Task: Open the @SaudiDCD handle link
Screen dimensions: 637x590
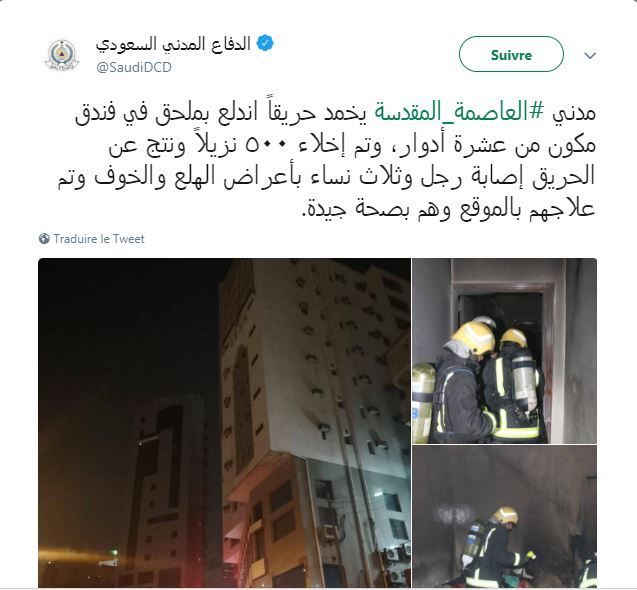Action: (x=134, y=67)
